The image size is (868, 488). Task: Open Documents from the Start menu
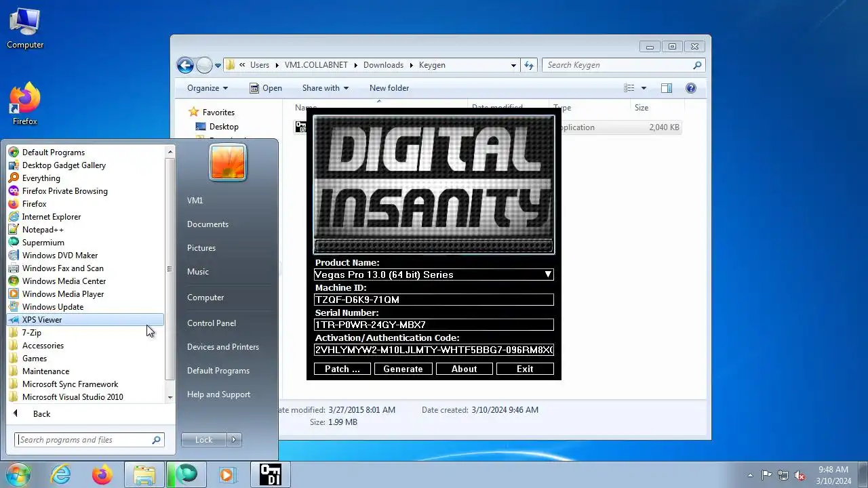[x=208, y=224]
